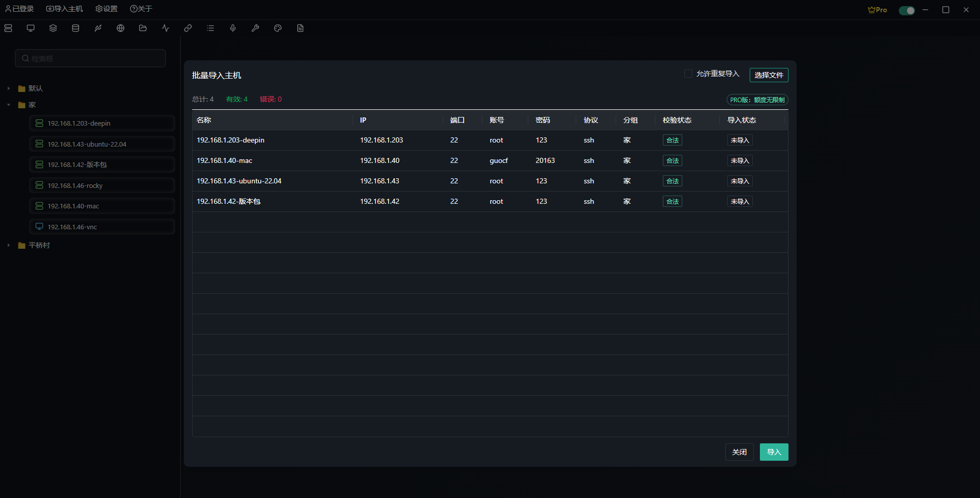Viewport: 980px width, 498px height.
Task: Enable the 允许重复导入 checkbox
Action: point(688,74)
